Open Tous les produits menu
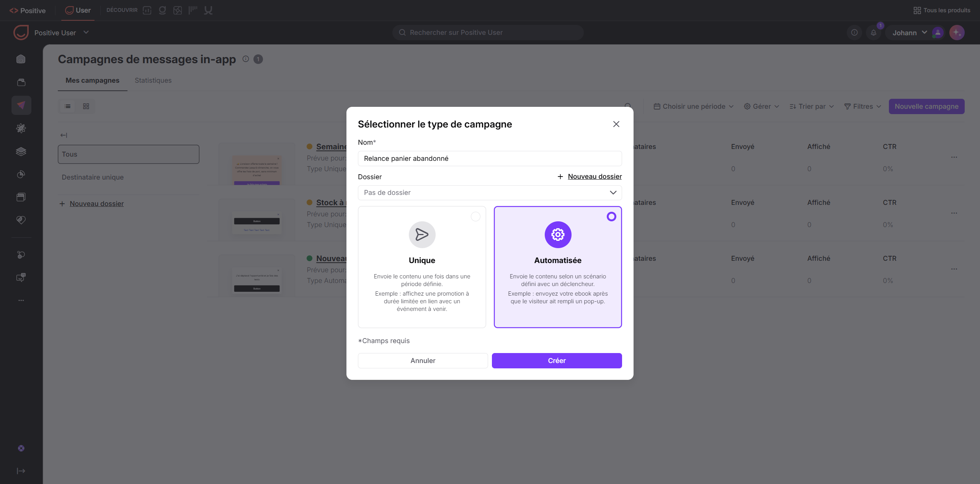 pos(942,10)
